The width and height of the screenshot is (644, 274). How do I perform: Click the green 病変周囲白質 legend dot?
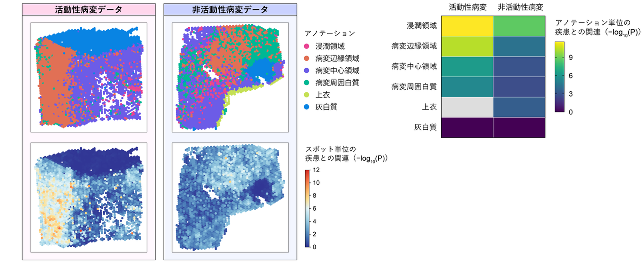point(307,83)
